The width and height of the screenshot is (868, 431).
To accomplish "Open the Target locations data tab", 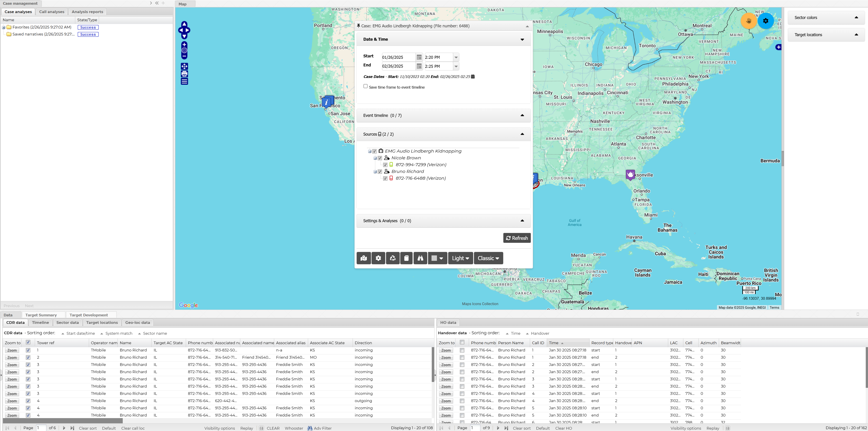I will pos(102,323).
